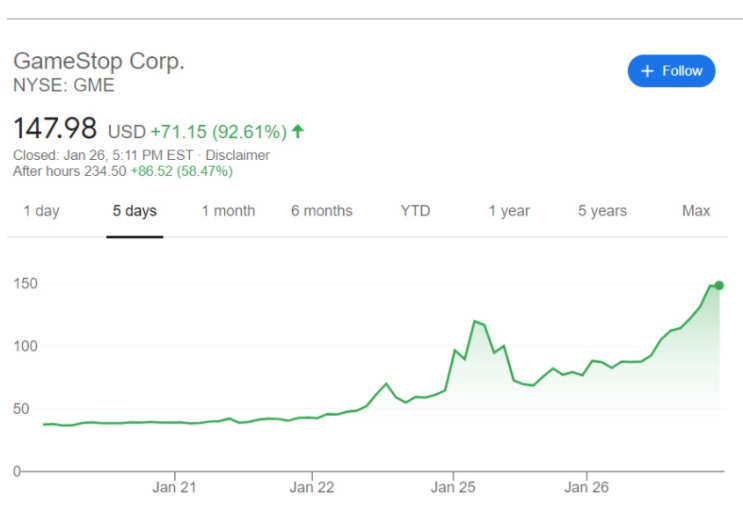
Task: Click the plus icon in Follow button
Action: tap(647, 71)
